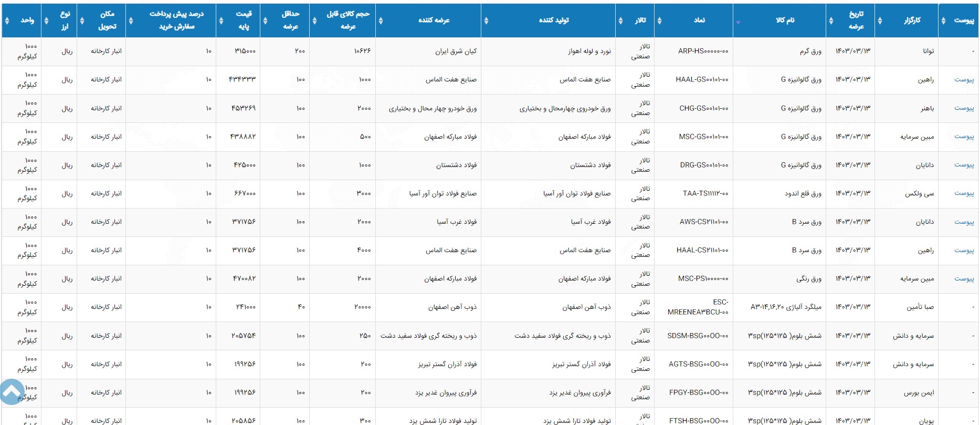
Task: Click base price ۳۱۵۰۰۰ cell
Action: click(x=245, y=51)
